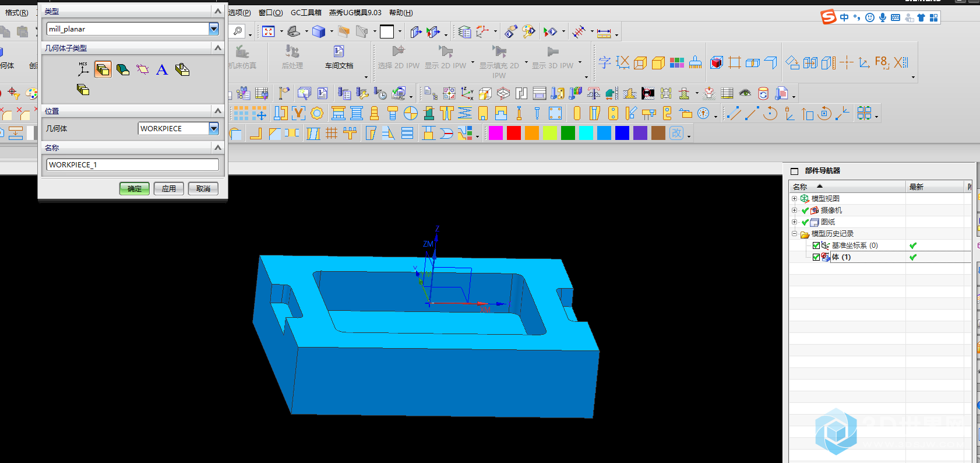The height and width of the screenshot is (463, 980).
Task: Open the GC工具箱 menu
Action: click(306, 12)
